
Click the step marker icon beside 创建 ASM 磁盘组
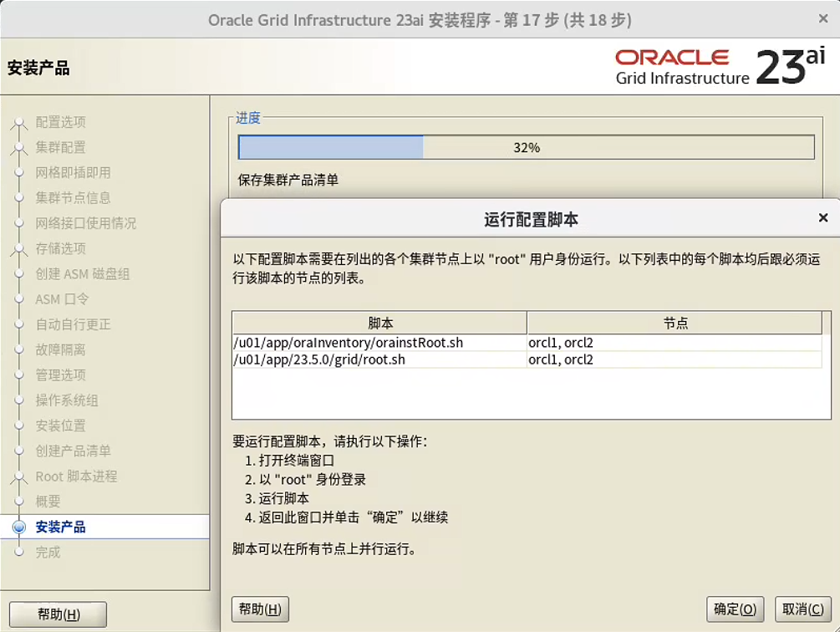(x=19, y=274)
